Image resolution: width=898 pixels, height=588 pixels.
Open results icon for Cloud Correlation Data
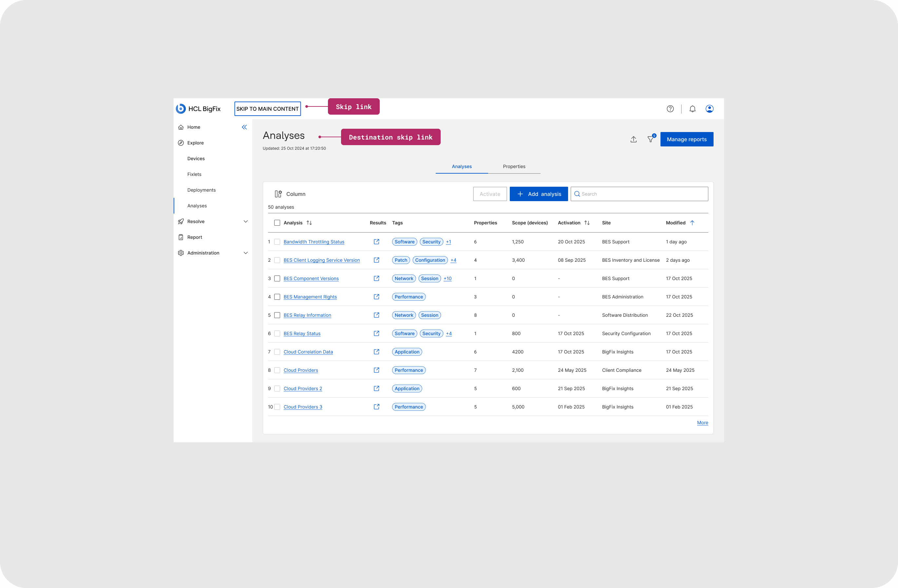(376, 351)
